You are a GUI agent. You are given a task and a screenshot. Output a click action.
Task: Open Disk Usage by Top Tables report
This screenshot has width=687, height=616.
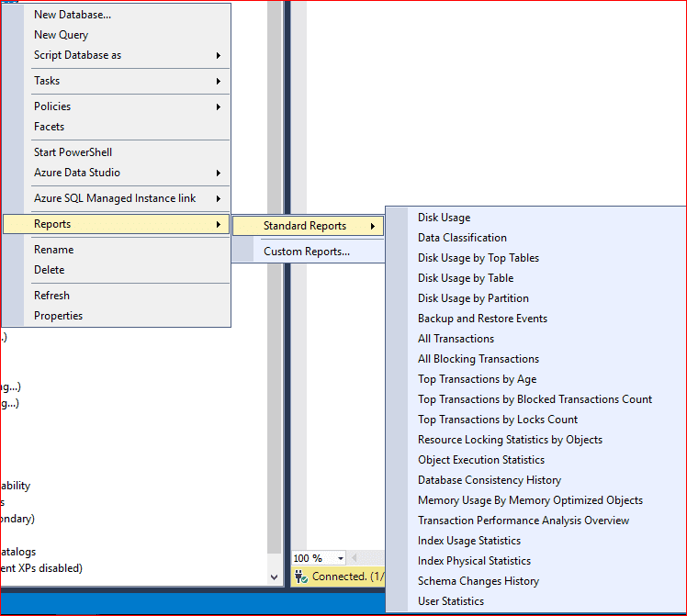click(x=479, y=258)
